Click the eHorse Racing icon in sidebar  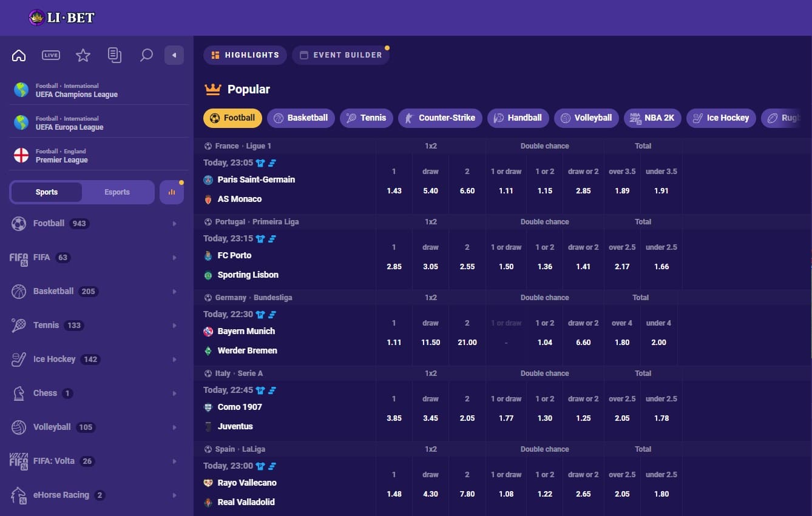(19, 495)
